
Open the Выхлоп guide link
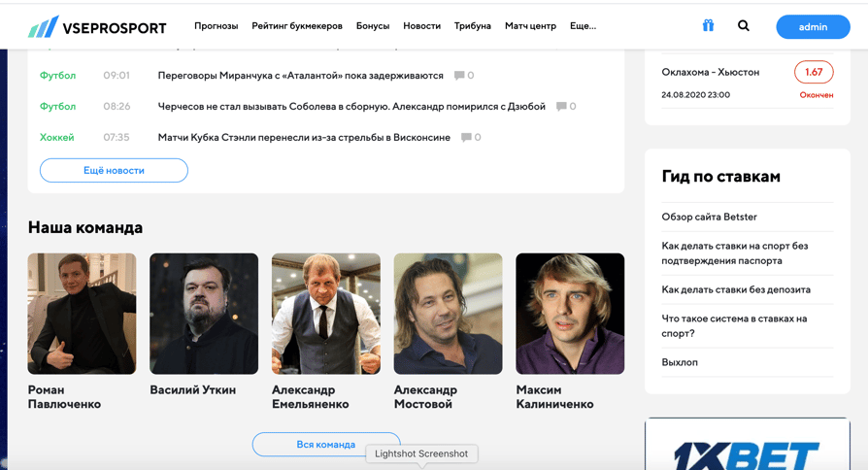[680, 362]
